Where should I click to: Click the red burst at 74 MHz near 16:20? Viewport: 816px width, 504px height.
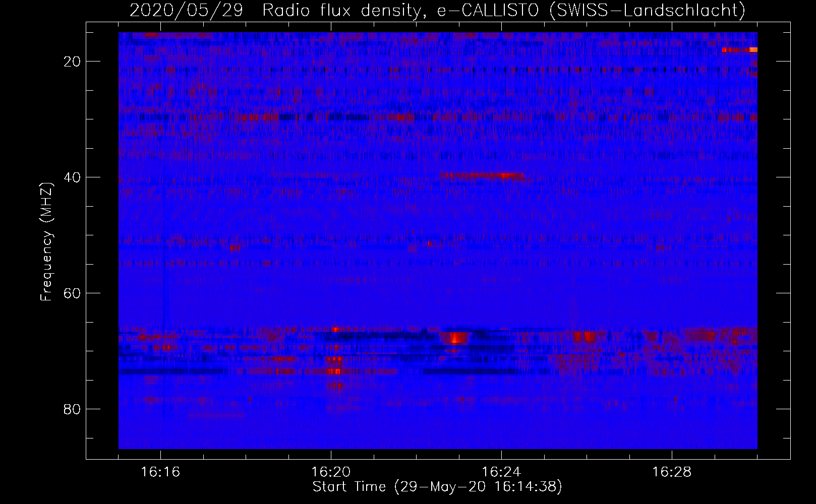coord(334,371)
